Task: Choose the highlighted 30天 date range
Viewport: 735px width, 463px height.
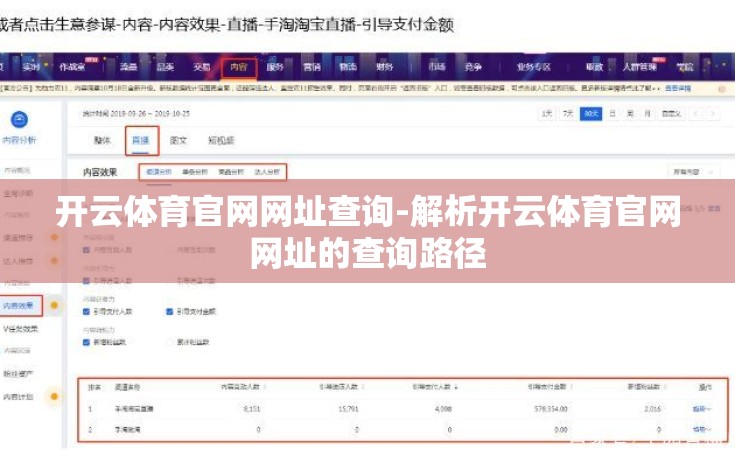Action: [591, 114]
